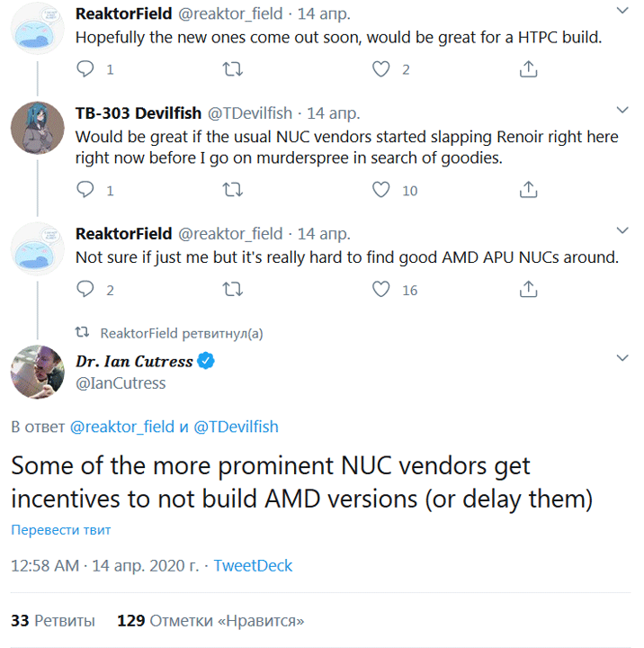Image resolution: width=644 pixels, height=648 pixels.
Task: Open the @TDevilfish mention in reply line
Action: [x=236, y=427]
